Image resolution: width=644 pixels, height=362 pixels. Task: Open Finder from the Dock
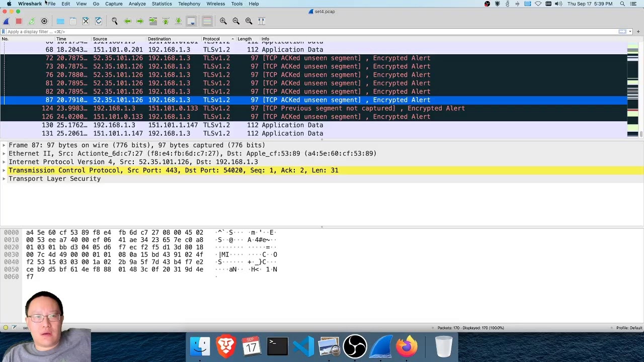[200, 346]
